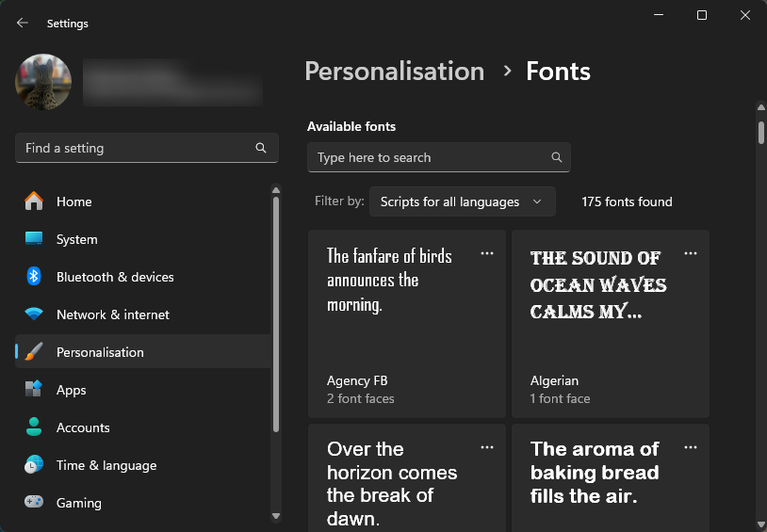Image resolution: width=767 pixels, height=532 pixels.
Task: Open the more options menu for Algerian
Action: point(691,253)
